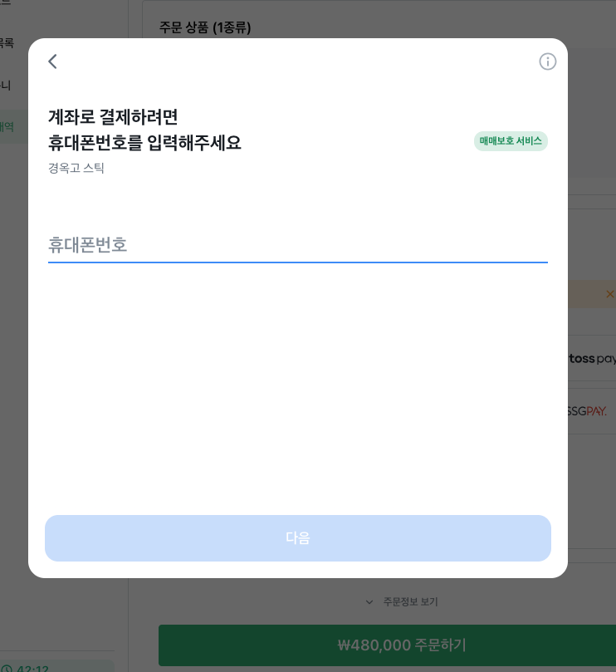Dismiss the orange banner with X icon
616x672 pixels.
(610, 294)
